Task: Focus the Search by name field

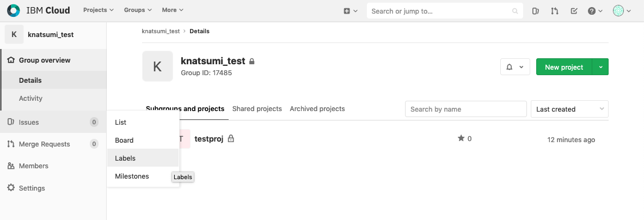Action: point(466,109)
